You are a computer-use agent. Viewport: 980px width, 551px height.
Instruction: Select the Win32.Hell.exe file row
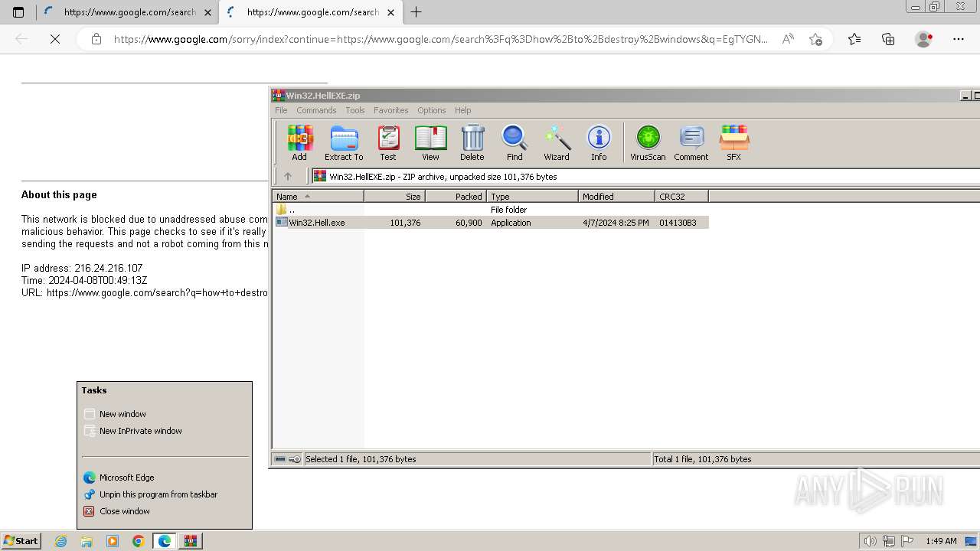point(490,223)
